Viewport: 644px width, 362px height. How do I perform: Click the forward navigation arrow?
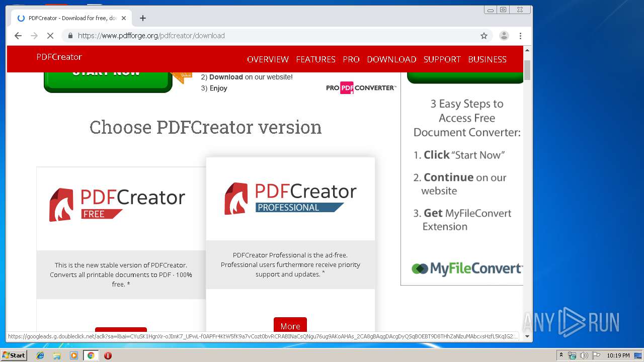tap(34, 36)
